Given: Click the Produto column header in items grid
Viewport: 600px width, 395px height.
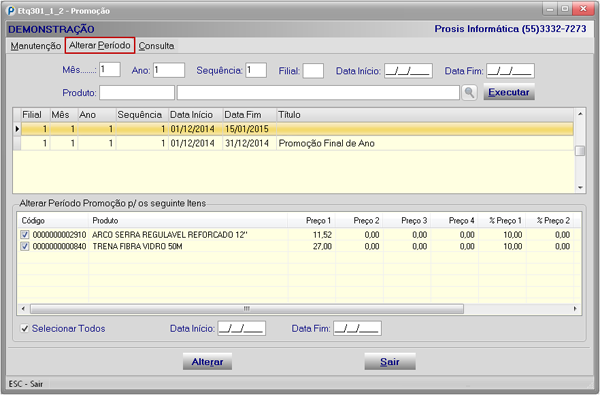Looking at the screenshot, I should [x=188, y=221].
